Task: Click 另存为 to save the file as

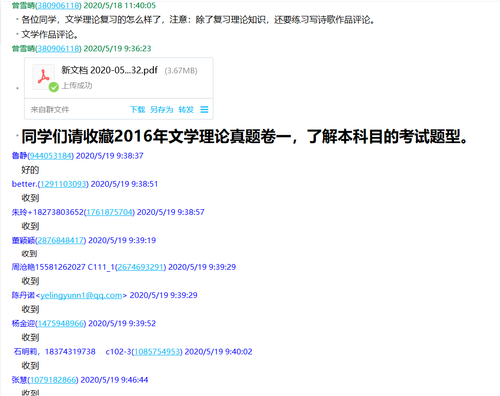Action: click(x=162, y=109)
